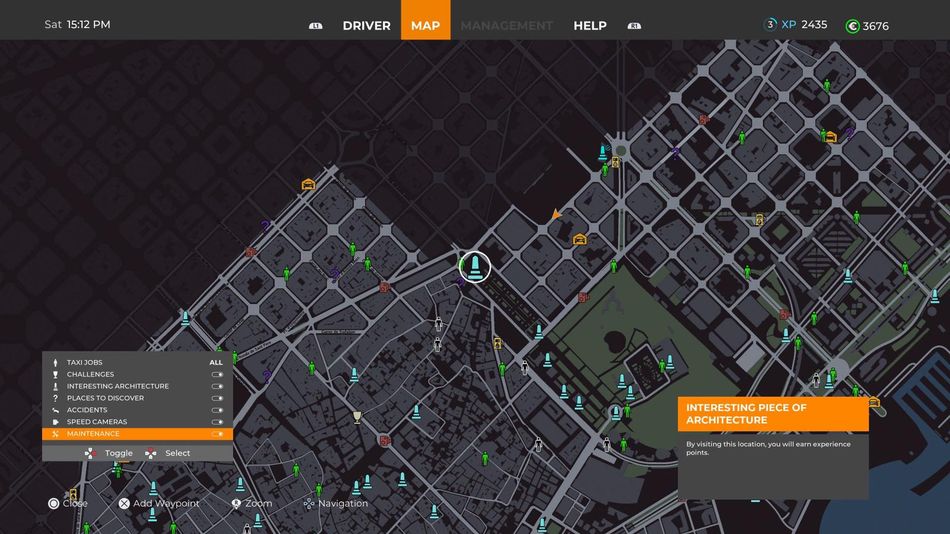The height and width of the screenshot is (534, 950).
Task: Click the trophy challenge marker on the map
Action: (x=357, y=417)
